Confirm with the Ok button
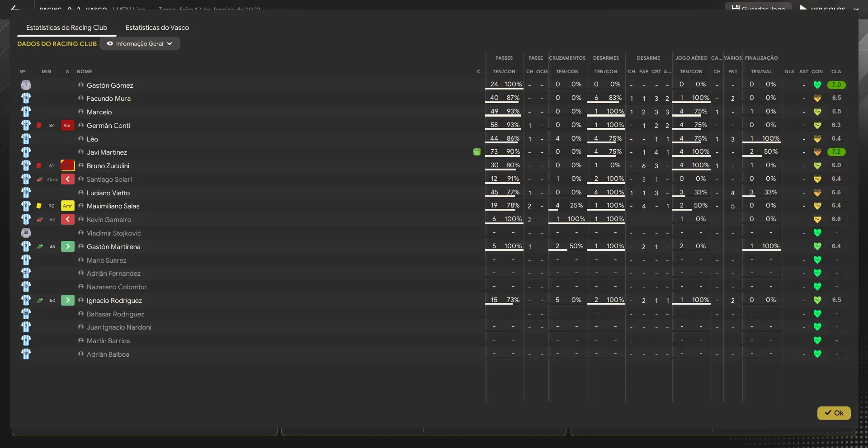Image resolution: width=868 pixels, height=448 pixels. [x=834, y=413]
